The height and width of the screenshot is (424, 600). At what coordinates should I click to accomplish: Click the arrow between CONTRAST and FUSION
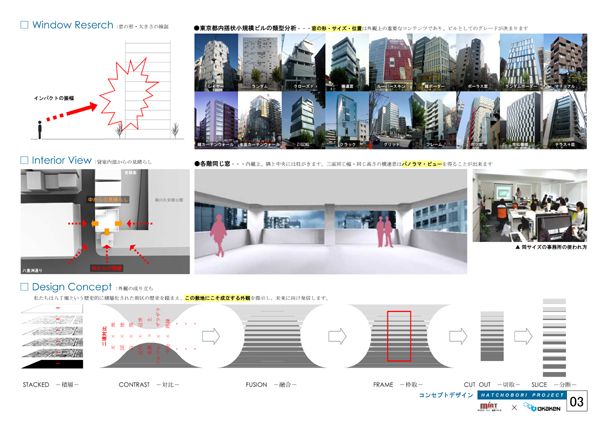point(211,335)
